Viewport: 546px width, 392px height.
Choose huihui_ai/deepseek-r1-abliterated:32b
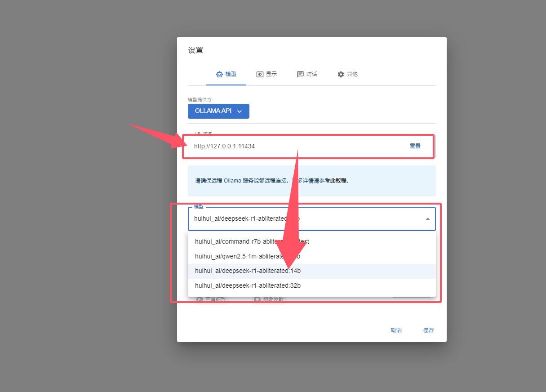tap(312, 285)
